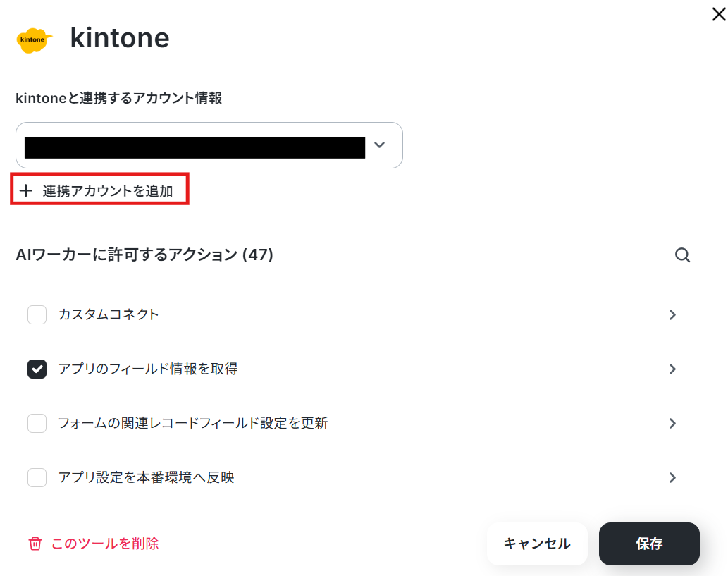Viewport: 728px width, 576px height.
Task: Click the checkmark icon on アプリのフィールド情報を取得
Action: 37,369
